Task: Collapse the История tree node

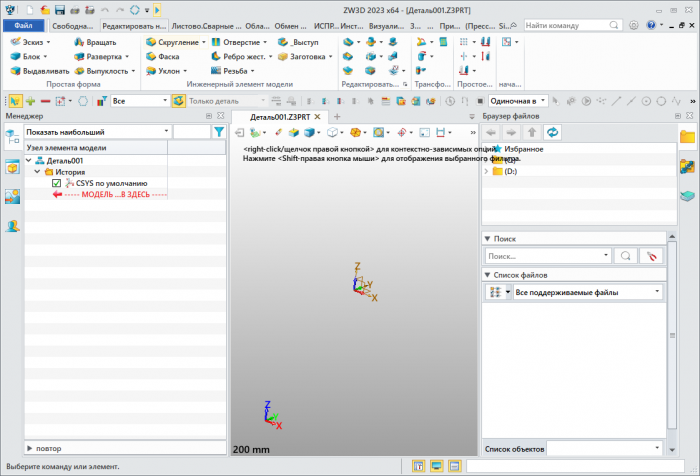Action: [x=38, y=172]
